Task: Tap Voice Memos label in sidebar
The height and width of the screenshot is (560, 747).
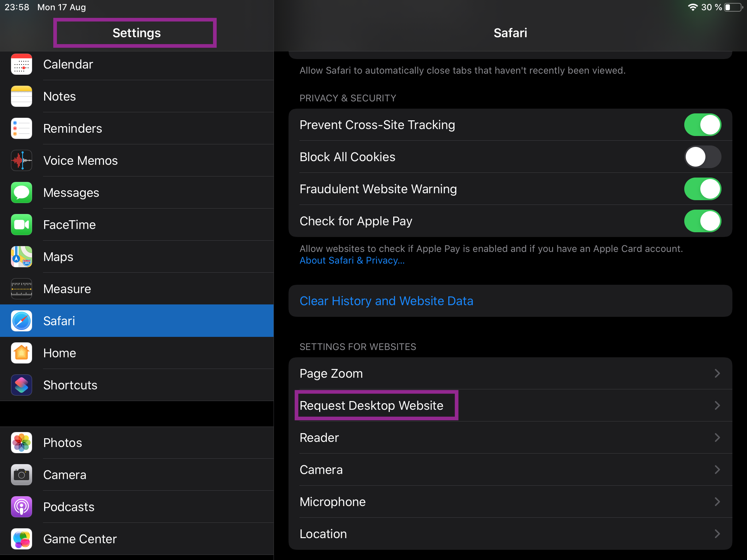Action: (81, 161)
